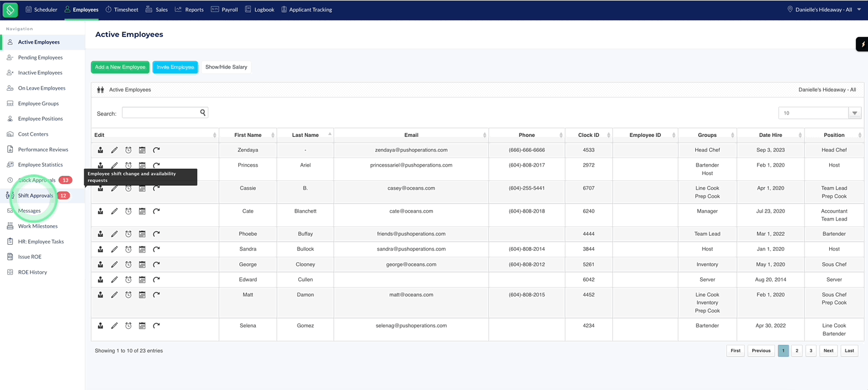Open the Logbook section
The image size is (868, 390).
pos(259,10)
